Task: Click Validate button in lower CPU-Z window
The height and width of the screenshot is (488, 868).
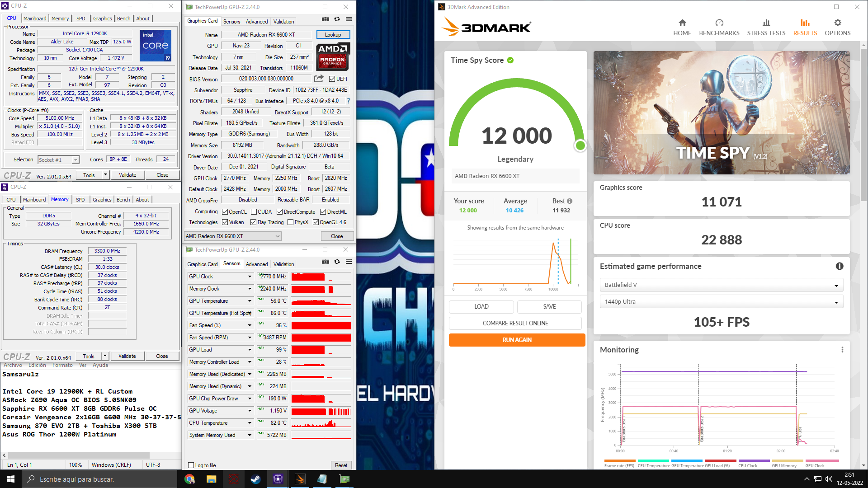Action: click(127, 356)
